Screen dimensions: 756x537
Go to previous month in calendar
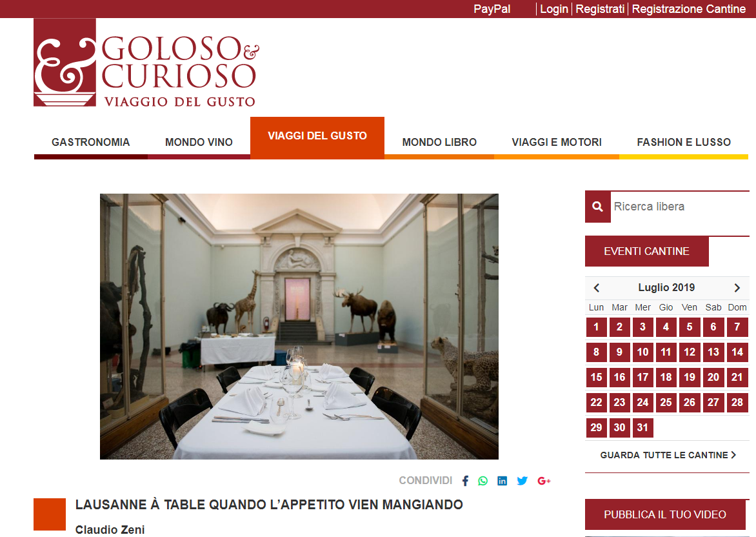597,288
